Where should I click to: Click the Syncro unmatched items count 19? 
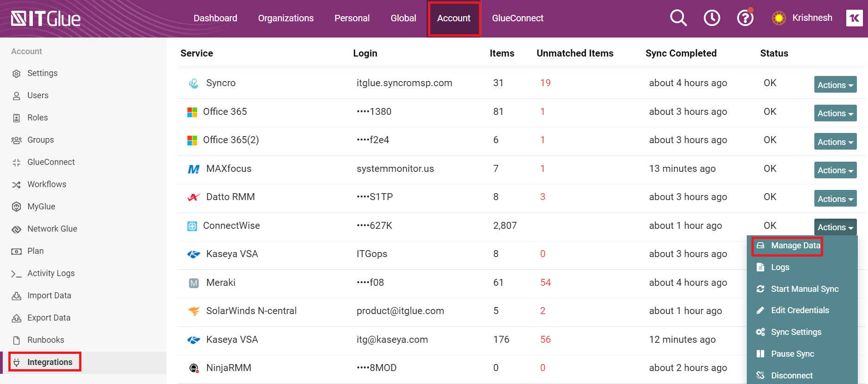pos(545,83)
